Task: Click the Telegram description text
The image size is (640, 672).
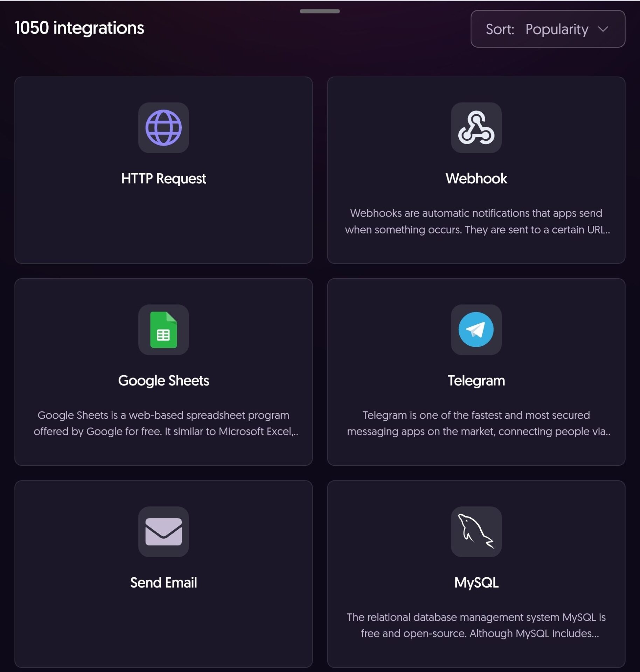Action: click(x=478, y=423)
